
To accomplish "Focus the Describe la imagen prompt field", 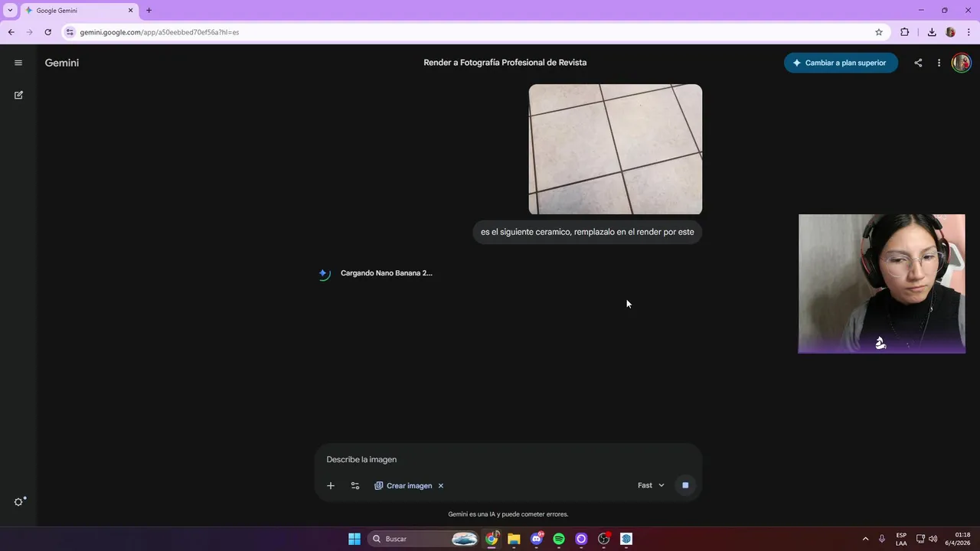I will coord(508,459).
